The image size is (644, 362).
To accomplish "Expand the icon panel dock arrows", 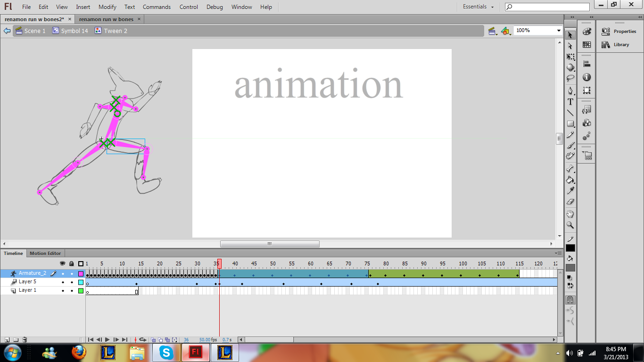I will 591,17.
